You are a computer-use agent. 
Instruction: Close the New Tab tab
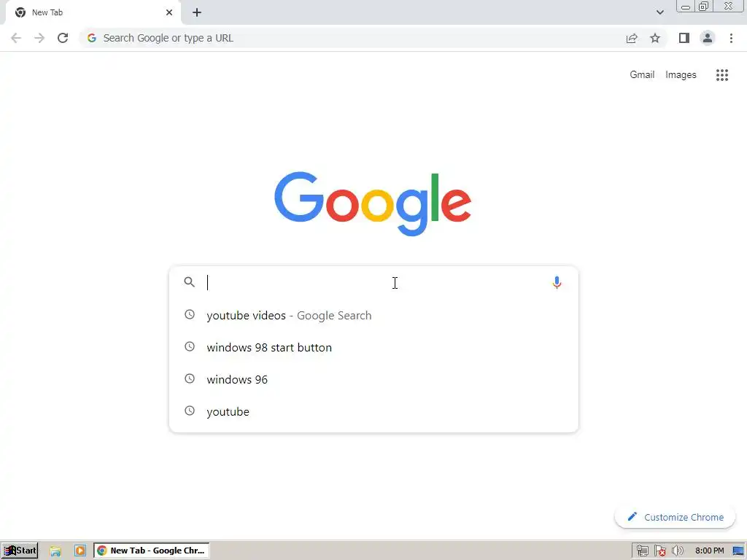tap(169, 12)
